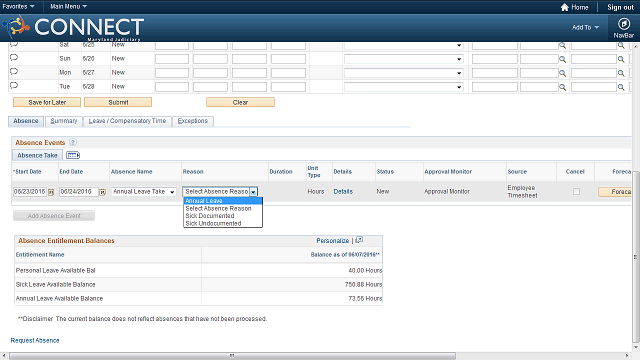Open the Favorites dropdown menu
The image size is (640, 360).
18,7
